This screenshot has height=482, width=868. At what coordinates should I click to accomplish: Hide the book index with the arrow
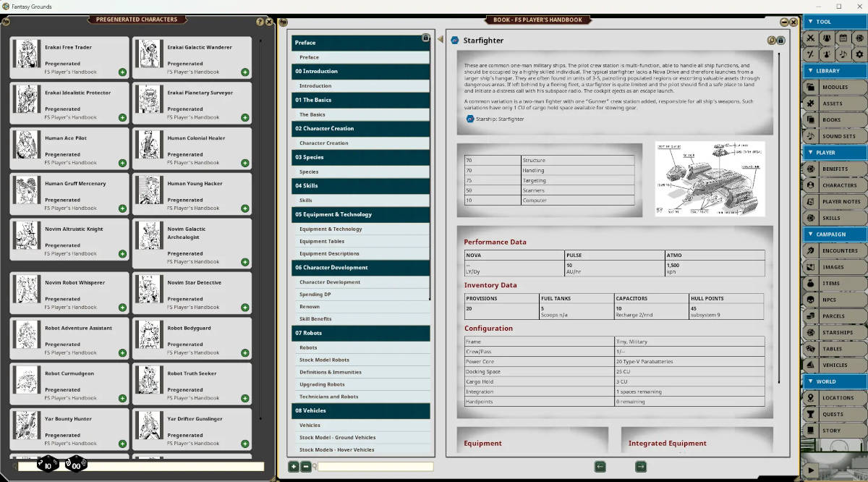point(441,40)
